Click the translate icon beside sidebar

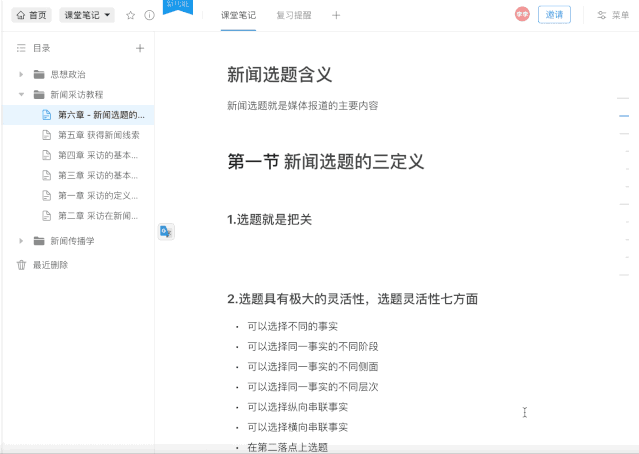(166, 232)
